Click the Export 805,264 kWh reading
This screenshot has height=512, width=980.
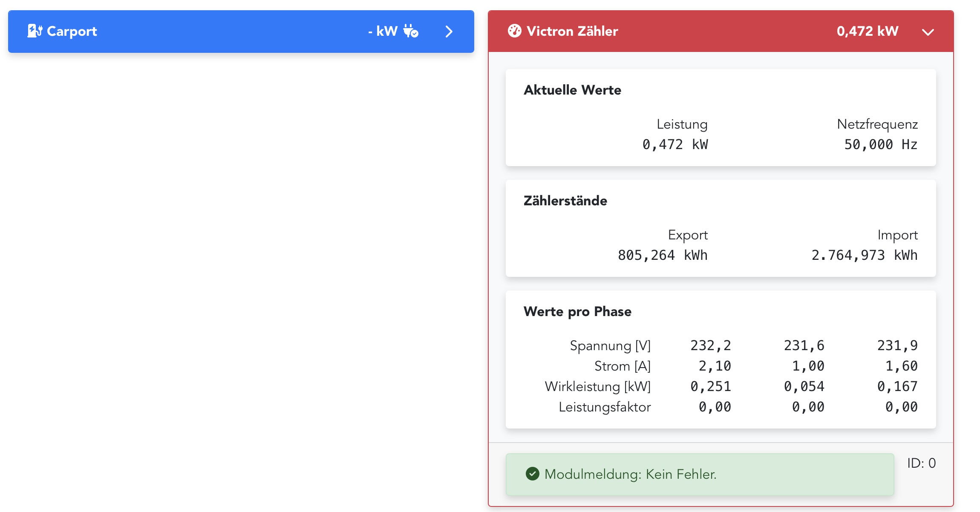pos(662,255)
